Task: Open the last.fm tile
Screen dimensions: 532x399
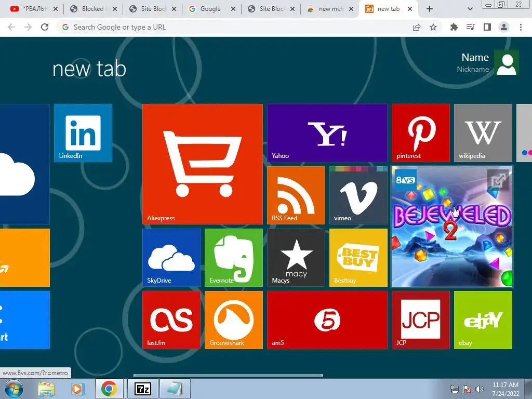Action: tap(171, 320)
